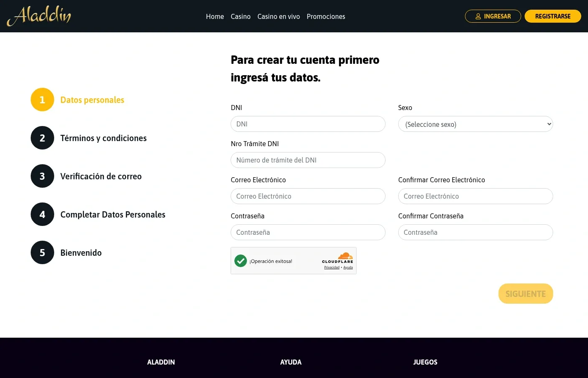The image size is (588, 378).
Task: Focus the Nro Trámite DNI field
Action: tap(308, 160)
